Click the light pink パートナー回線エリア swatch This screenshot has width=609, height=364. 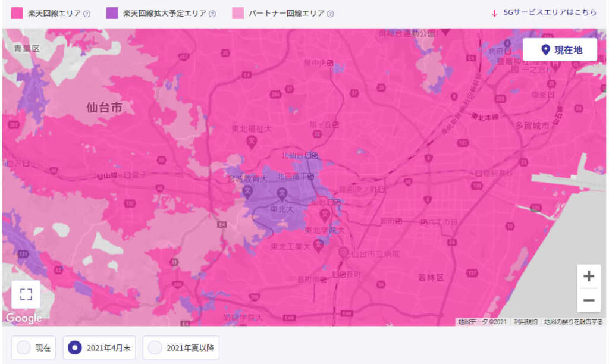click(x=238, y=13)
